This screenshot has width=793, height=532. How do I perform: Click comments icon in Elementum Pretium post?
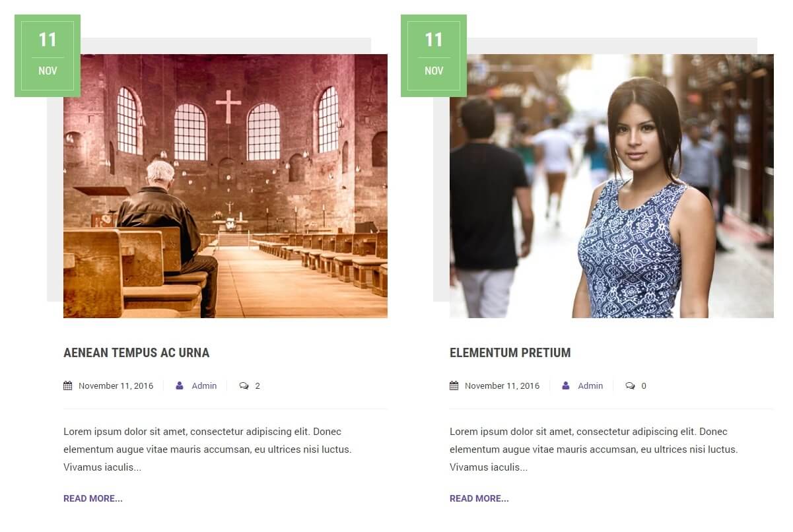[x=631, y=385]
